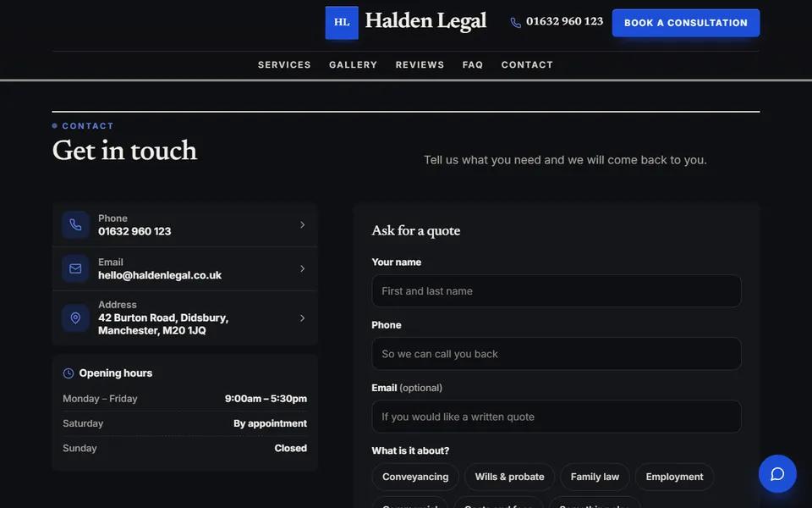Click the envelope icon in Email card
Viewport: 812px width, 508px height.
(75, 268)
